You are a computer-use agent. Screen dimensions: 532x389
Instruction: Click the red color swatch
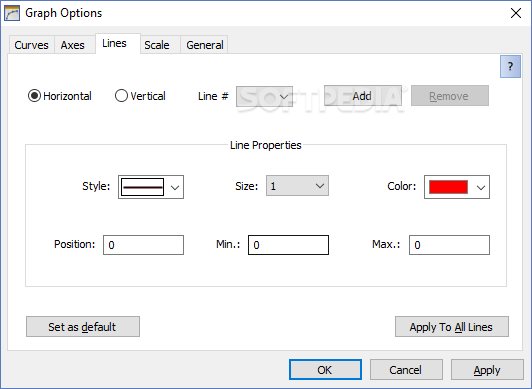(448, 187)
